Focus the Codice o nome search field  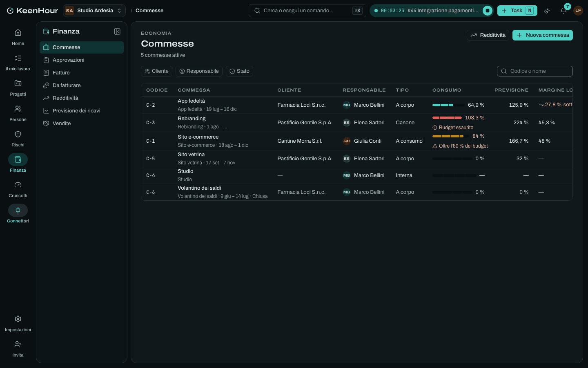click(x=535, y=71)
